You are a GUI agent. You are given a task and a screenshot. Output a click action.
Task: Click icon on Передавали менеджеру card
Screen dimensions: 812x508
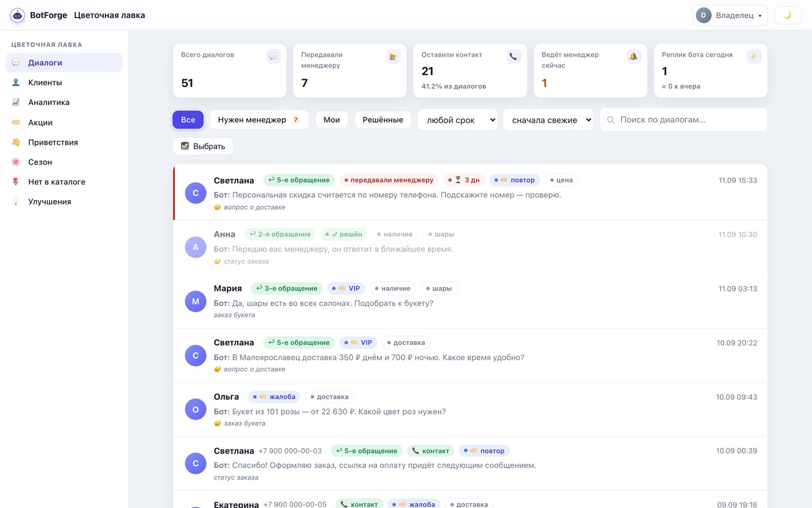tap(393, 56)
